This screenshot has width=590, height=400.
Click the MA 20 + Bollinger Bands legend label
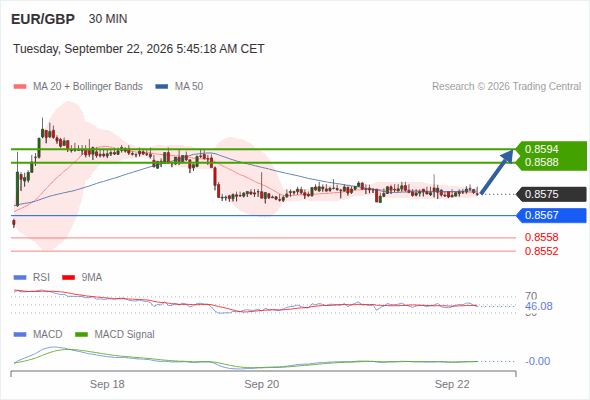[88, 87]
